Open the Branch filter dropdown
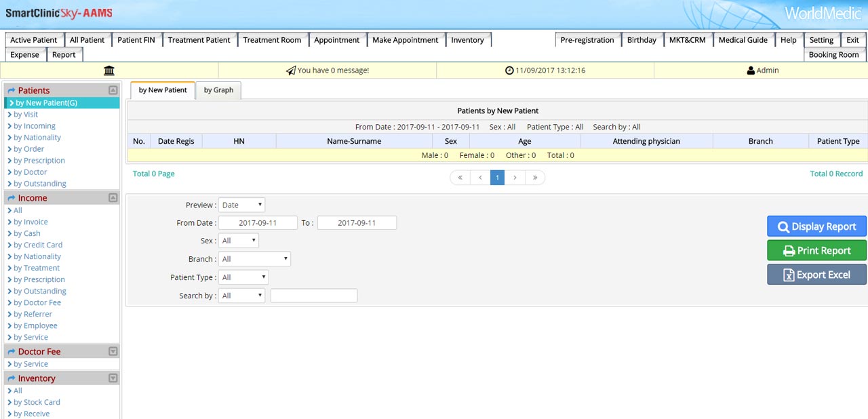Viewport: 868px width, 419px height. coord(254,259)
